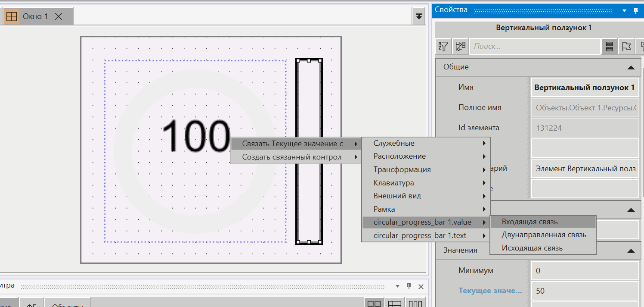
Task: Unpin the bottom panel
Action: (x=408, y=286)
